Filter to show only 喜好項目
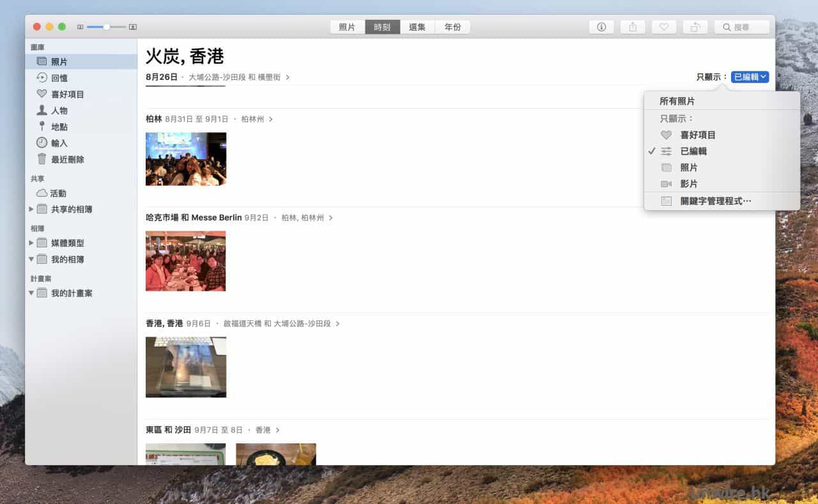 coord(697,135)
